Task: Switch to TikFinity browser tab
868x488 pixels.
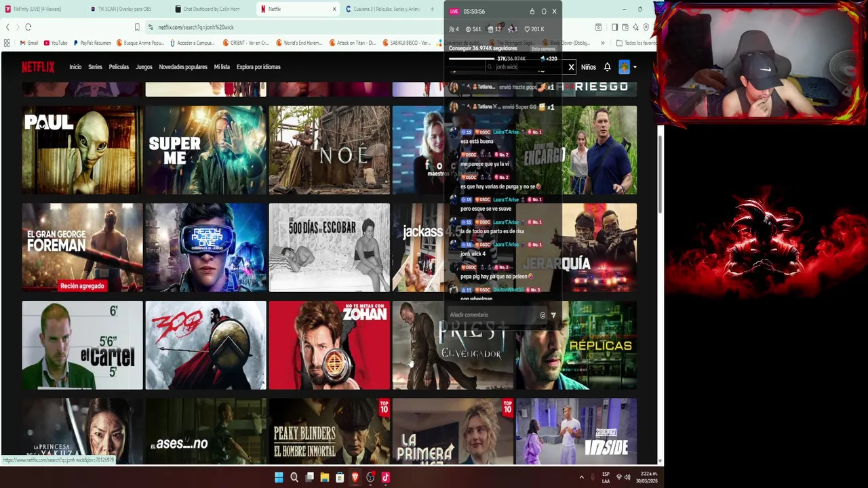Action: 42,9
